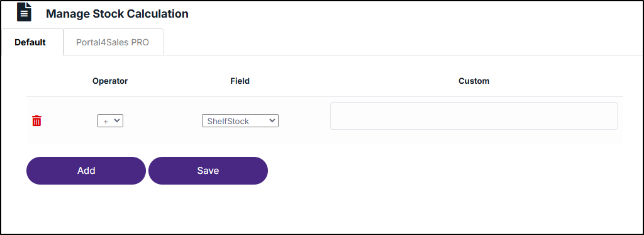Click the chevron arrow of the ShelfStock select
Image resolution: width=644 pixels, height=235 pixels.
272,120
